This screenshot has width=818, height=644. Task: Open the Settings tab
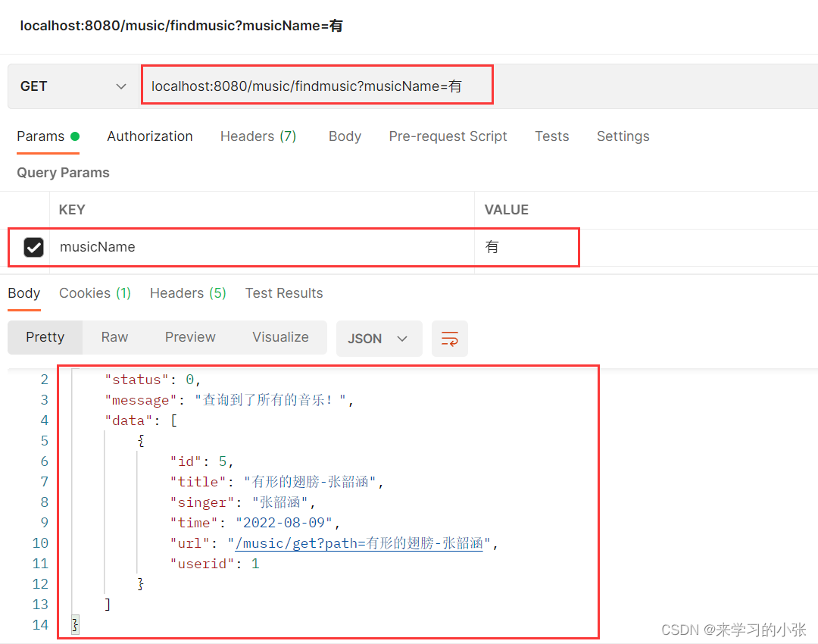(x=623, y=136)
